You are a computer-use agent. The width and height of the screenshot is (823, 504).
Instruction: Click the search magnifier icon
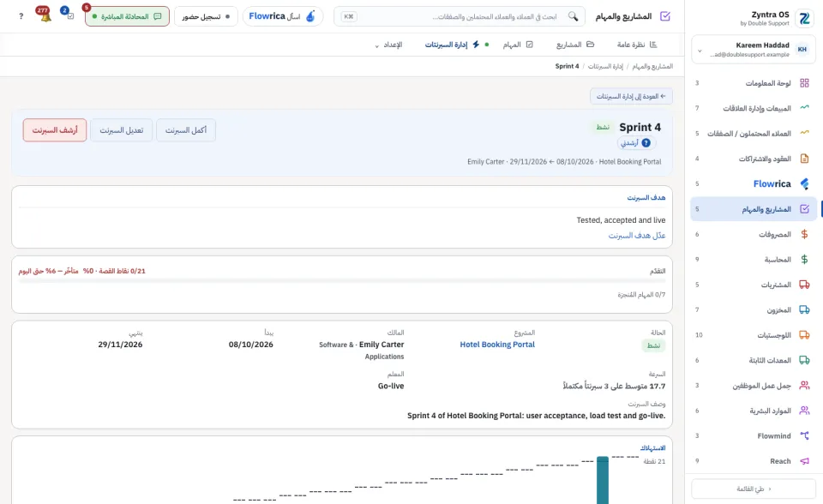[574, 16]
